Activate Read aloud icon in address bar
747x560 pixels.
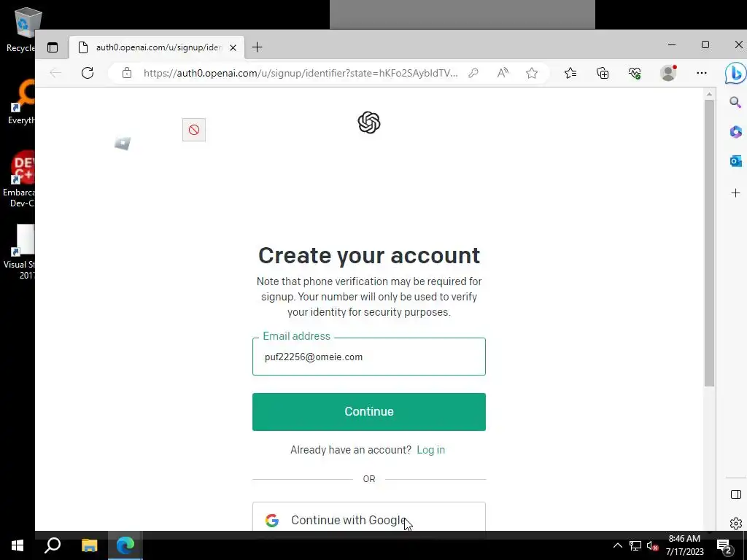[503, 73]
